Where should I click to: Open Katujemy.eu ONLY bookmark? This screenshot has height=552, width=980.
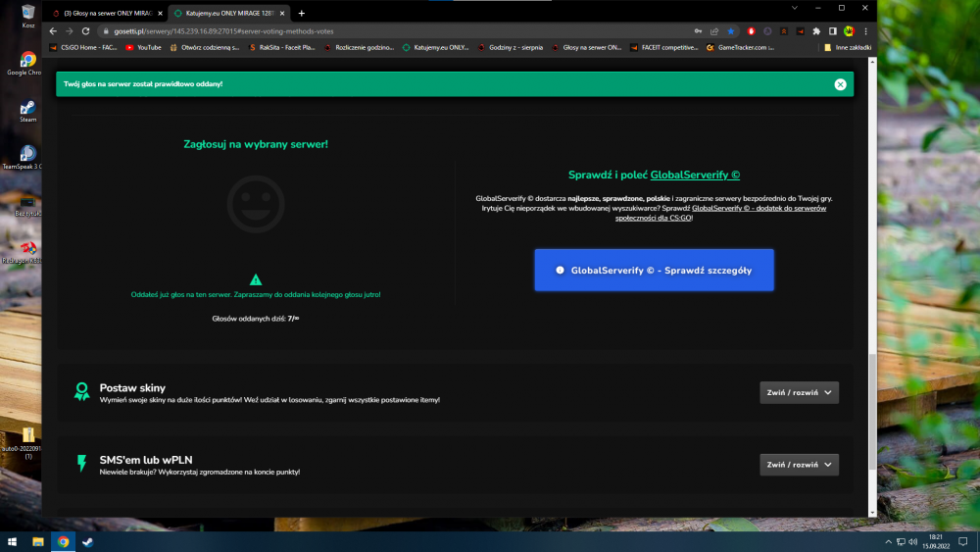(436, 47)
